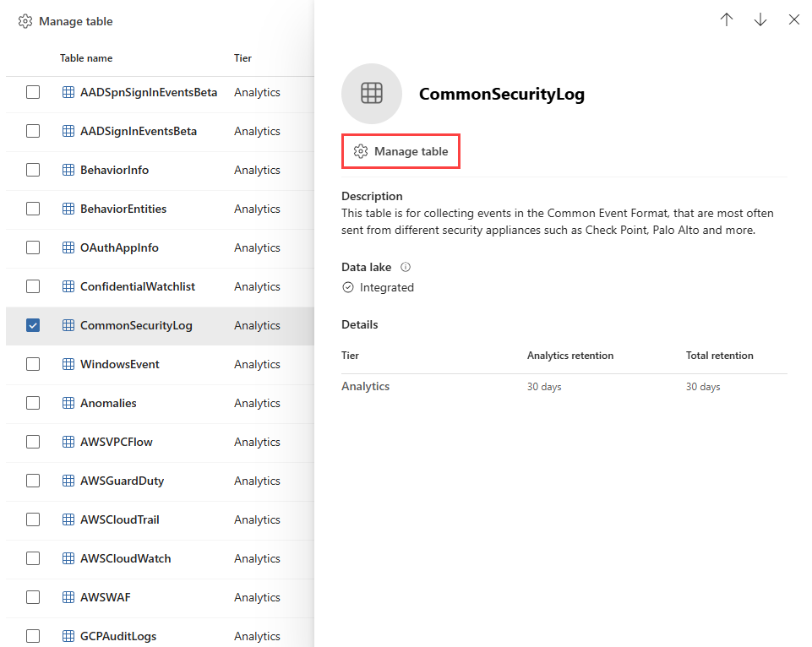Viewport: 812px width, 647px height.
Task: Select the WindowsEvent checkbox
Action: coord(33,364)
